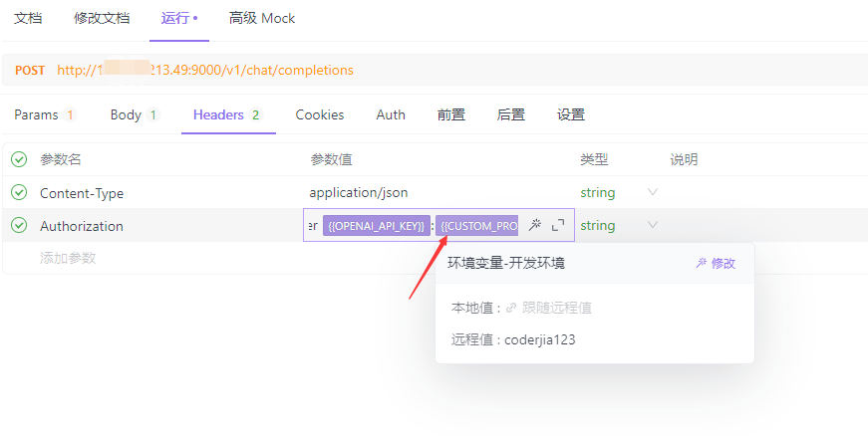The width and height of the screenshot is (868, 436).
Task: Expand the Authorization value editor with expand icon
Action: point(558,225)
